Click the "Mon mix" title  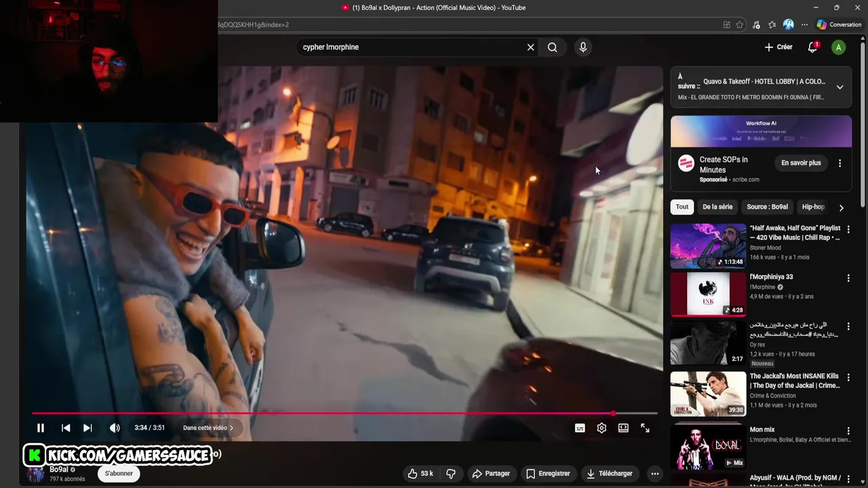(x=762, y=429)
